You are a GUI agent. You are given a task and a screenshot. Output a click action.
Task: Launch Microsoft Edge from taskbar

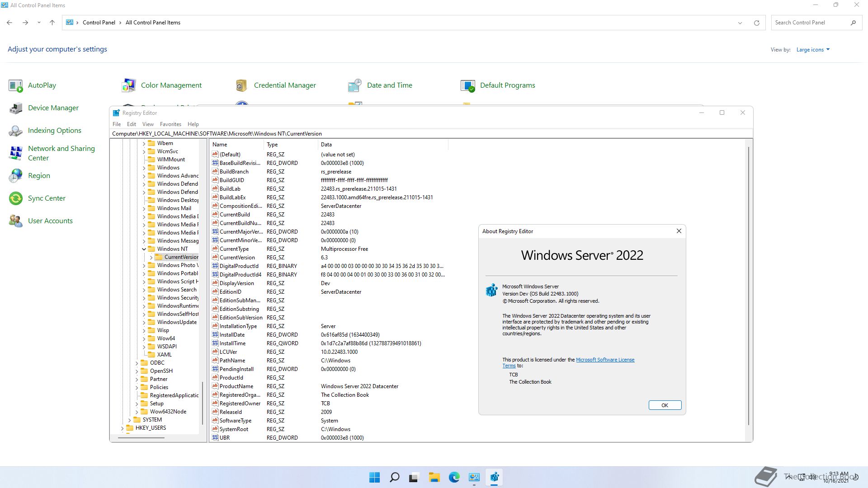pyautogui.click(x=454, y=477)
